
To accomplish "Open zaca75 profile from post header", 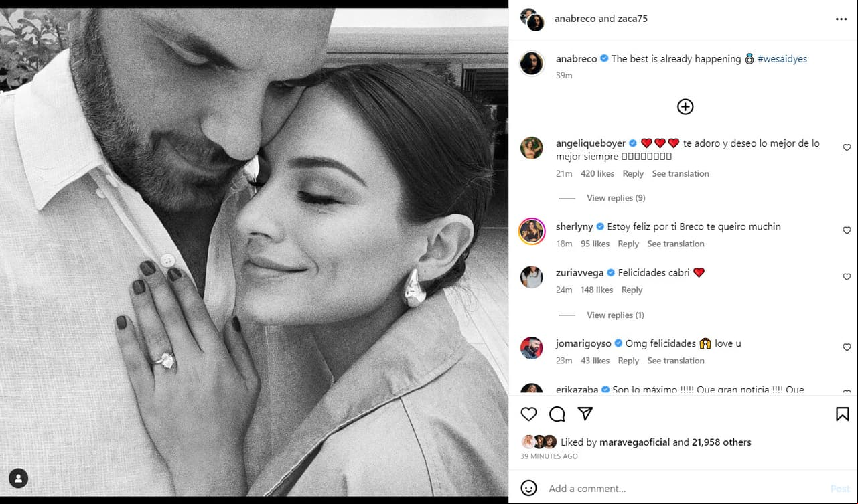I will tap(632, 19).
